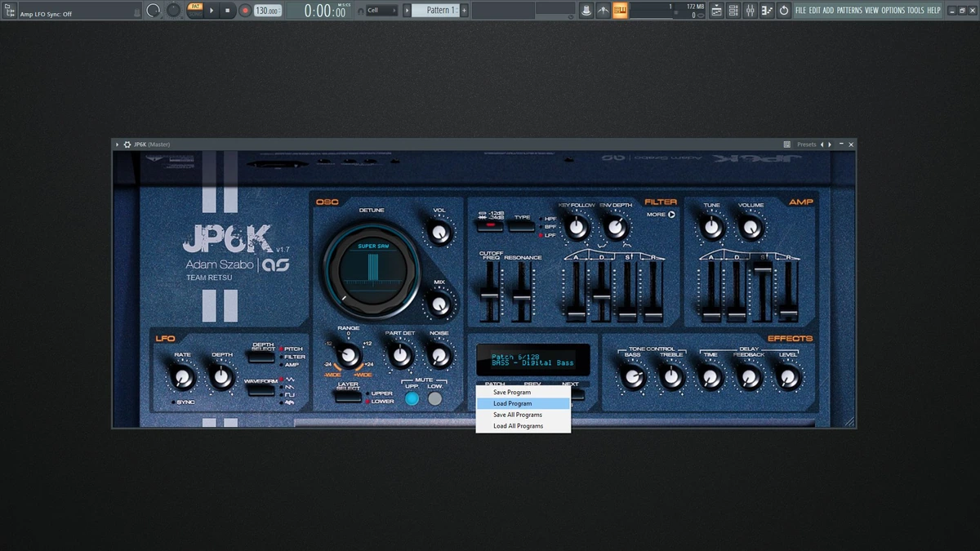Click the arrow left of Pattern 1

pos(406,11)
